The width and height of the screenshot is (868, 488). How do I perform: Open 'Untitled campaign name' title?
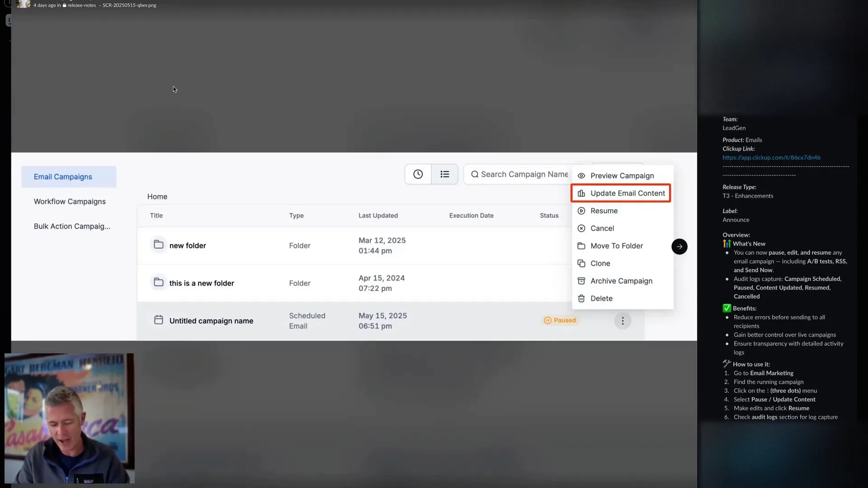click(x=211, y=321)
